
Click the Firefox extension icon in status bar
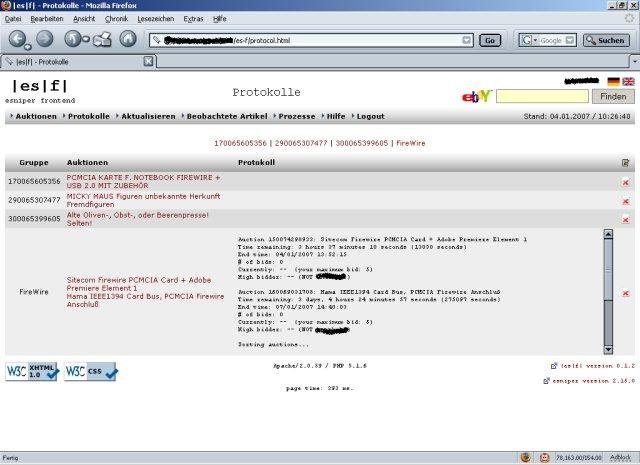point(526,458)
